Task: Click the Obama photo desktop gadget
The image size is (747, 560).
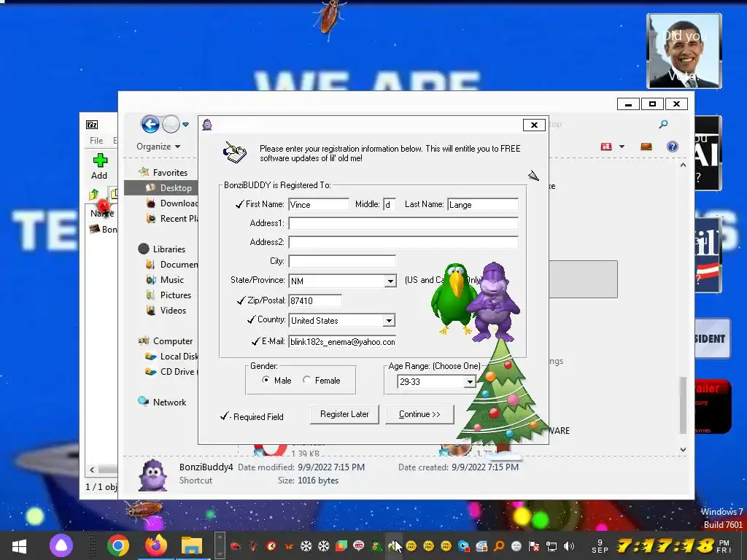Action: pyautogui.click(x=684, y=51)
